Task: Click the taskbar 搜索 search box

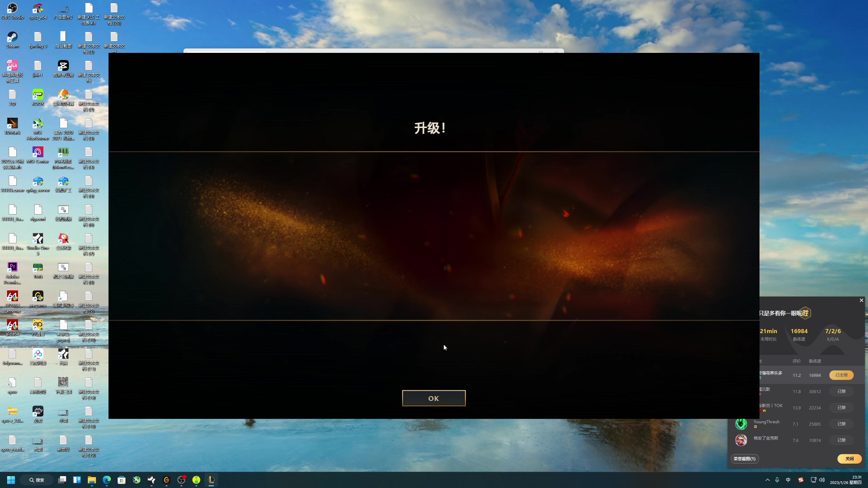Action: click(37, 480)
